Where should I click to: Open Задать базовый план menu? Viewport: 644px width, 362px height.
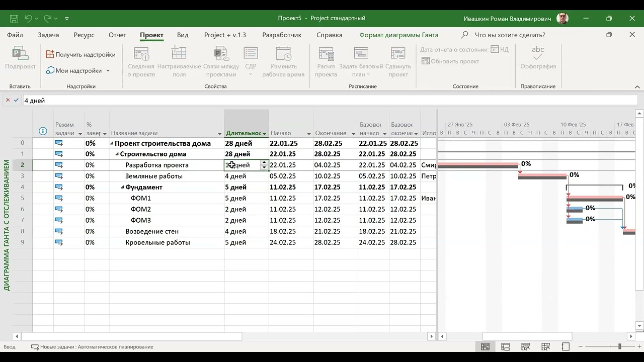click(x=361, y=62)
